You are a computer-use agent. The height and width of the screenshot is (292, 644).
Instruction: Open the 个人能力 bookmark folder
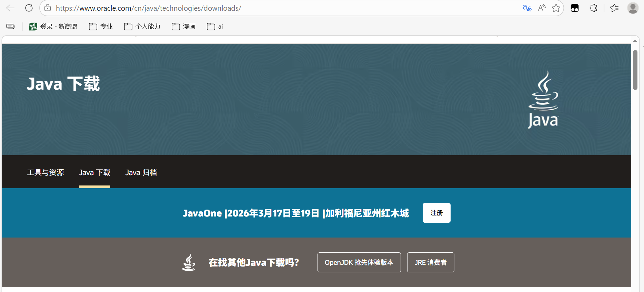point(142,27)
